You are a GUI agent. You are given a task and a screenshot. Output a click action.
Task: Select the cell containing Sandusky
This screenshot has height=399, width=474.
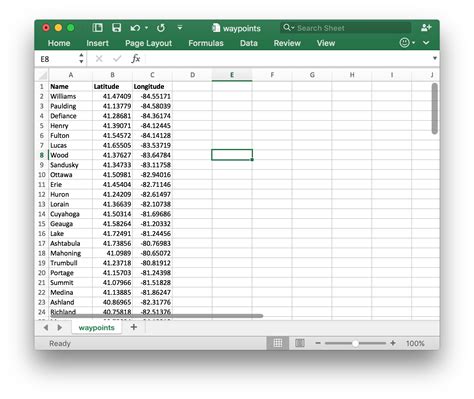[71, 165]
